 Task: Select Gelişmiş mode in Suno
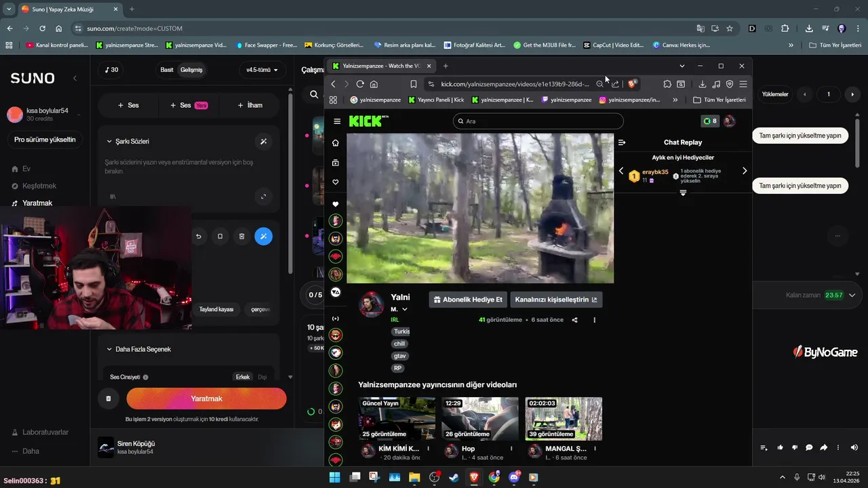click(x=191, y=70)
